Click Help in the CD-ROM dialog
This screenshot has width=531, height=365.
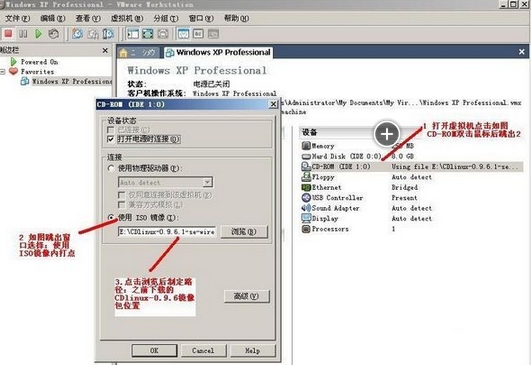[x=253, y=350]
